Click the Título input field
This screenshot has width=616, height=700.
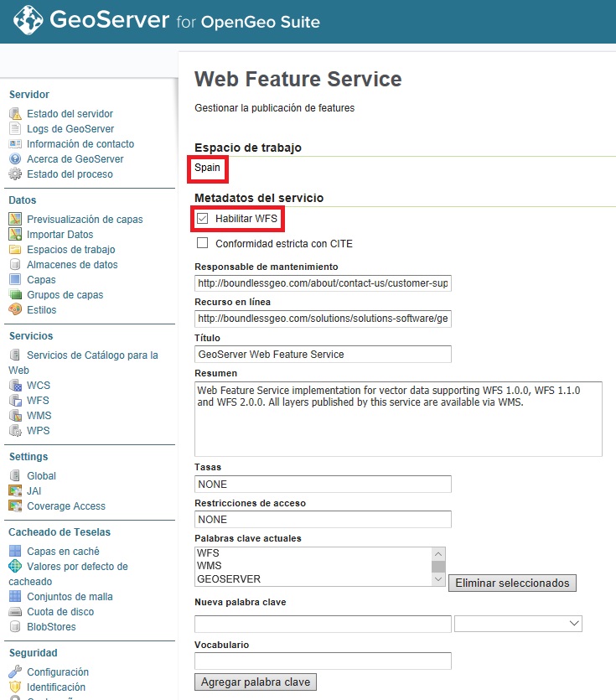coord(323,355)
